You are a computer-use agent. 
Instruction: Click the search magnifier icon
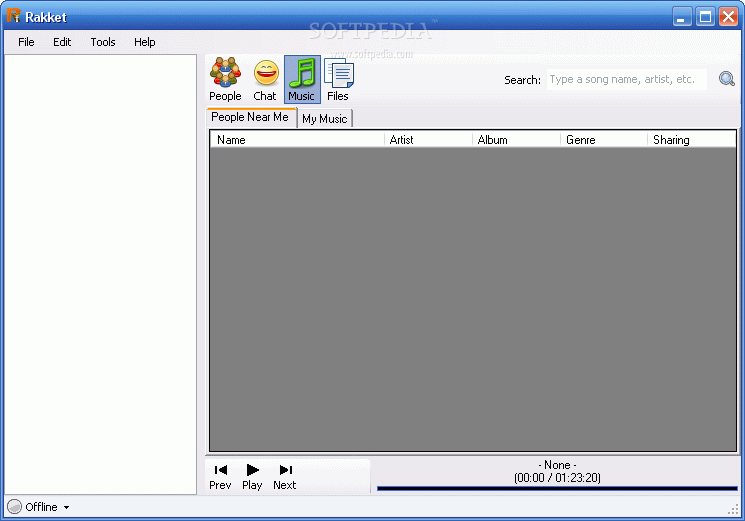[726, 79]
